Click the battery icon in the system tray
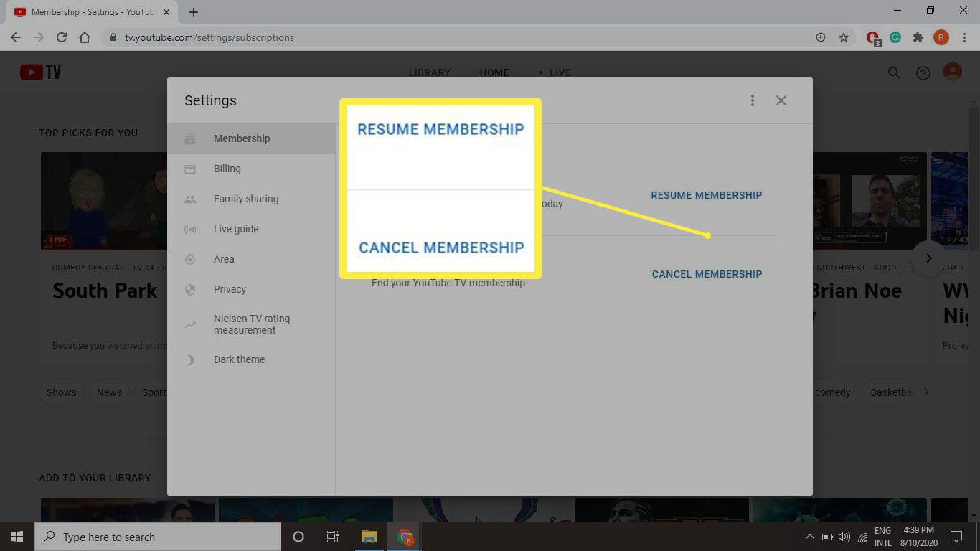The image size is (980, 551). 827,537
